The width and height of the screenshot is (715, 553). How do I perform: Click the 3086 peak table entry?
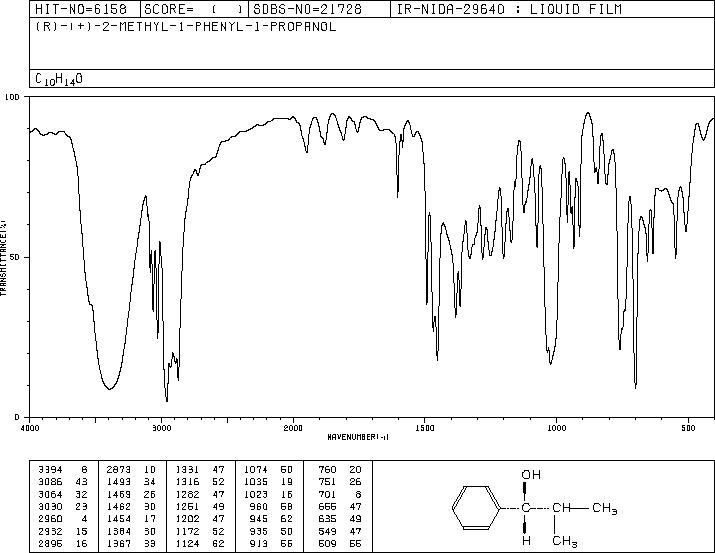click(x=63, y=481)
